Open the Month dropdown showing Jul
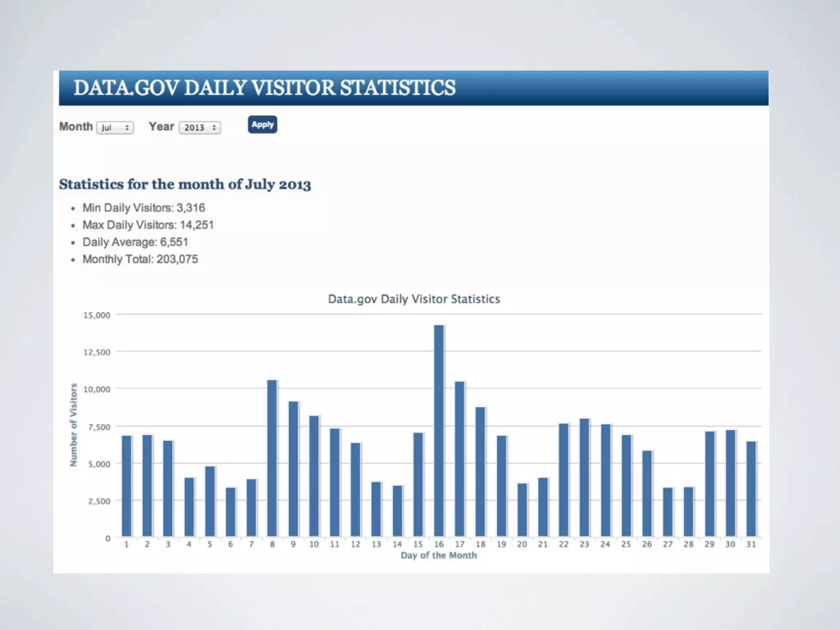This screenshot has height=630, width=840. pos(115,128)
